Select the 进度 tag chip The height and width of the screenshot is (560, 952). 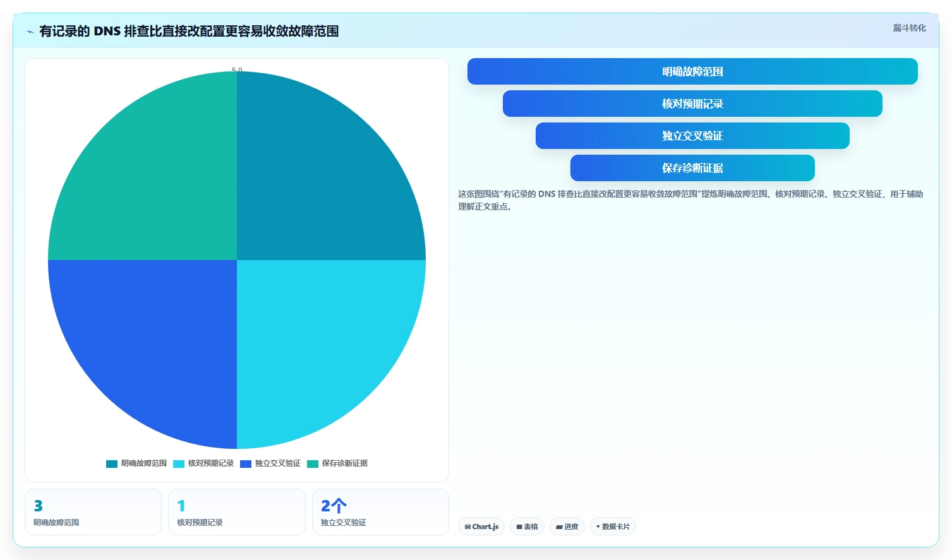pos(567,527)
